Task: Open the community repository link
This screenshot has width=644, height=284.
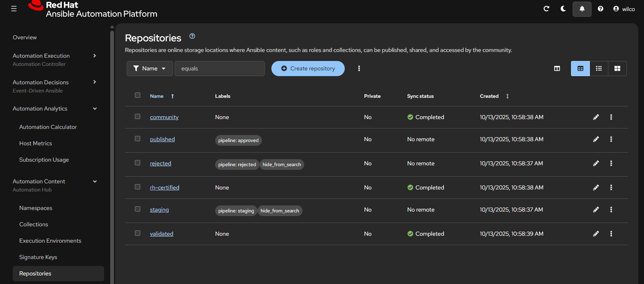Action: pos(164,117)
